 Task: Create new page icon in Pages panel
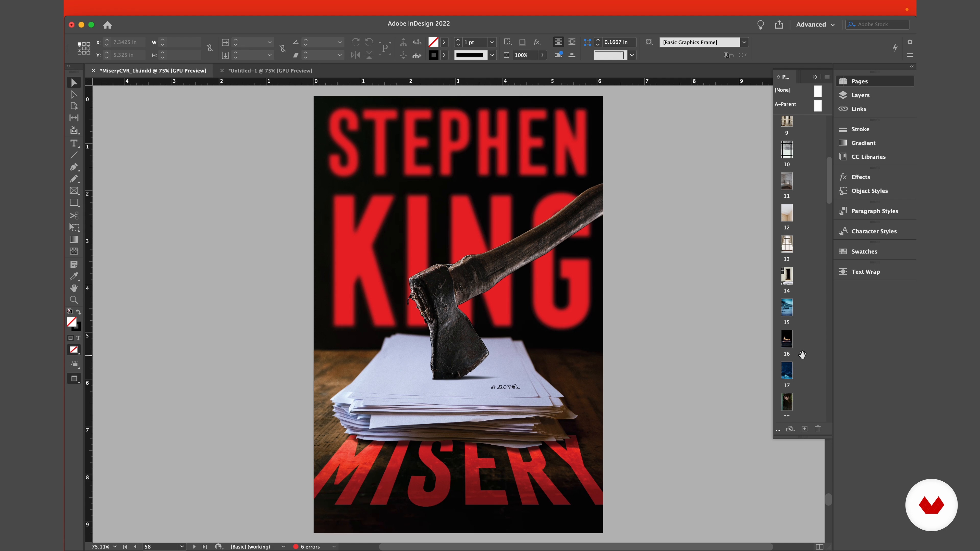pyautogui.click(x=805, y=429)
